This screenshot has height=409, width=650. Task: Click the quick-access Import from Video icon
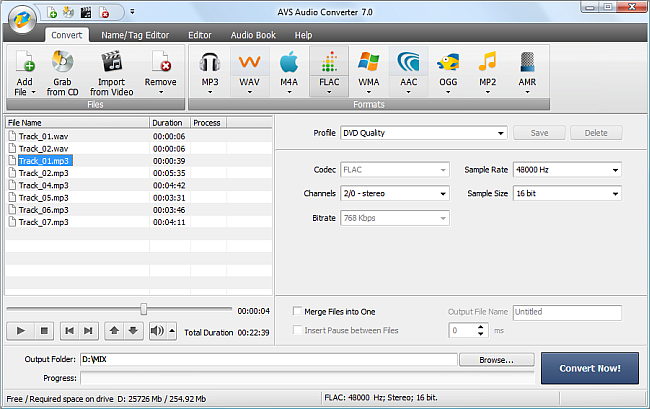pos(86,13)
